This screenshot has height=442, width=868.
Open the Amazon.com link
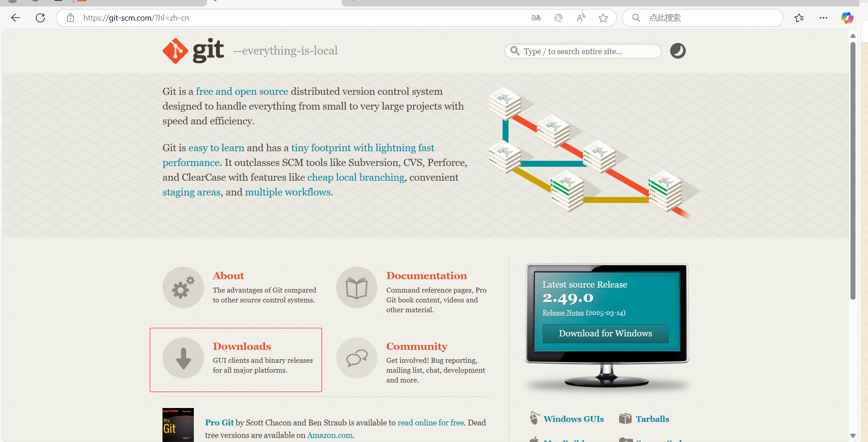[x=330, y=435]
